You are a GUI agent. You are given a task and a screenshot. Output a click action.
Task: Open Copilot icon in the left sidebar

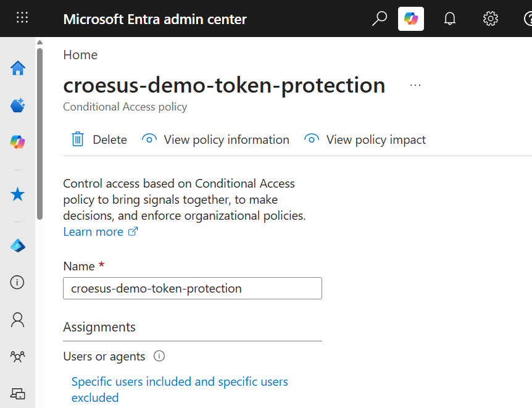tap(18, 142)
